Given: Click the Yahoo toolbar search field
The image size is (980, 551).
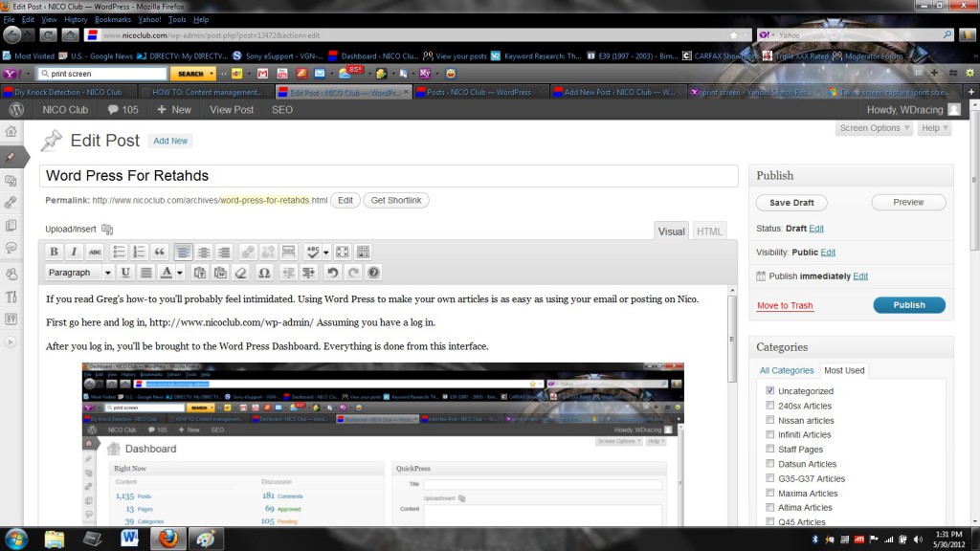Looking at the screenshot, I should pyautogui.click(x=103, y=74).
